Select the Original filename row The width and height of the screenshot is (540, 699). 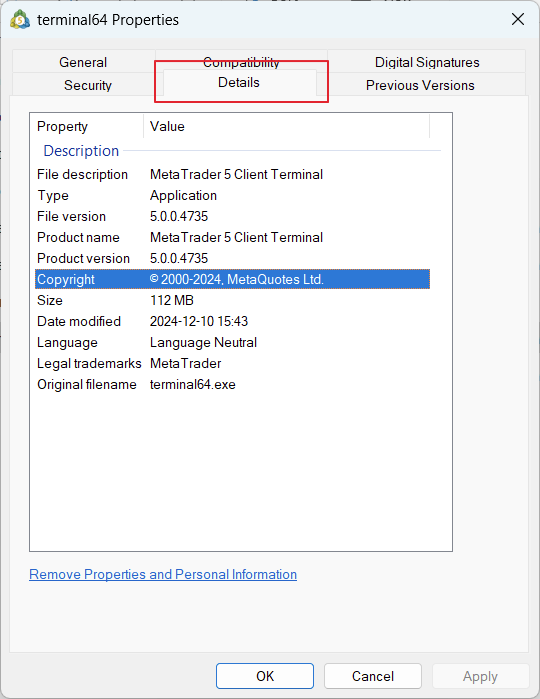(232, 384)
